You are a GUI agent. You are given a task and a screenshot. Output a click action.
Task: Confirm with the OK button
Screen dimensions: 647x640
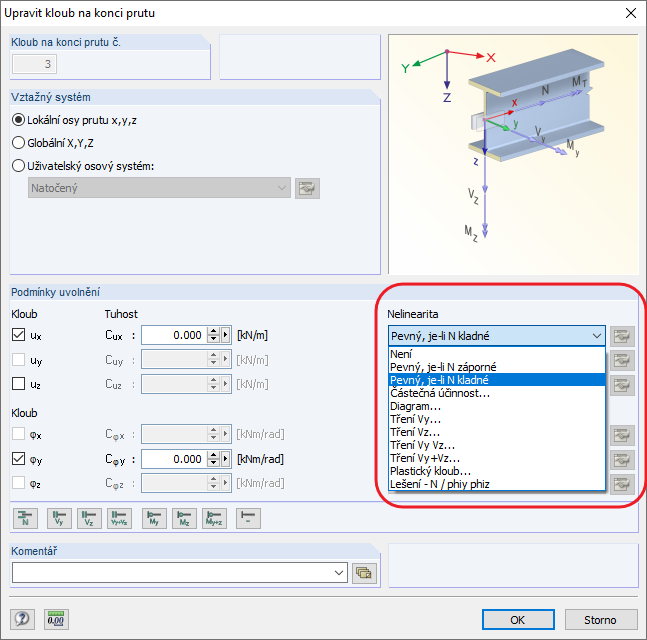(x=518, y=619)
